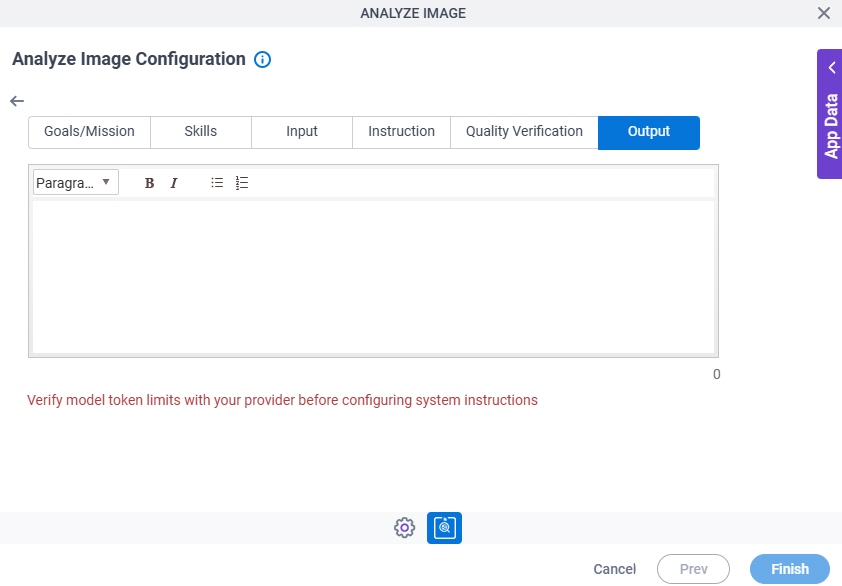Viewport: 842px width, 586px height.
Task: Click inside the output text editor area
Action: click(x=373, y=277)
